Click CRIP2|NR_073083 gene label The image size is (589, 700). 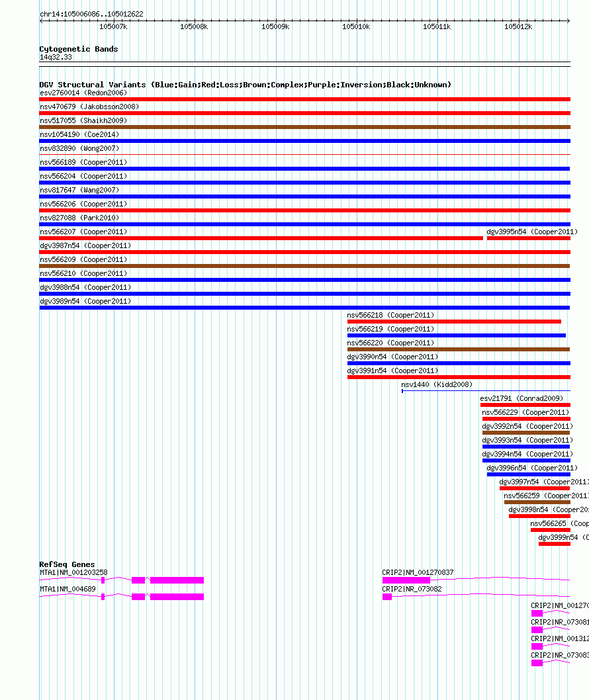(x=560, y=655)
